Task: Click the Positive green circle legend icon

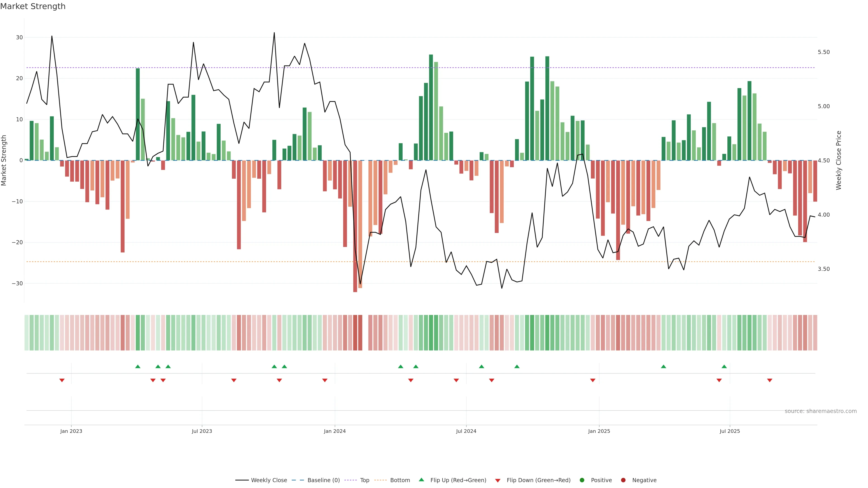Action: 582,480
